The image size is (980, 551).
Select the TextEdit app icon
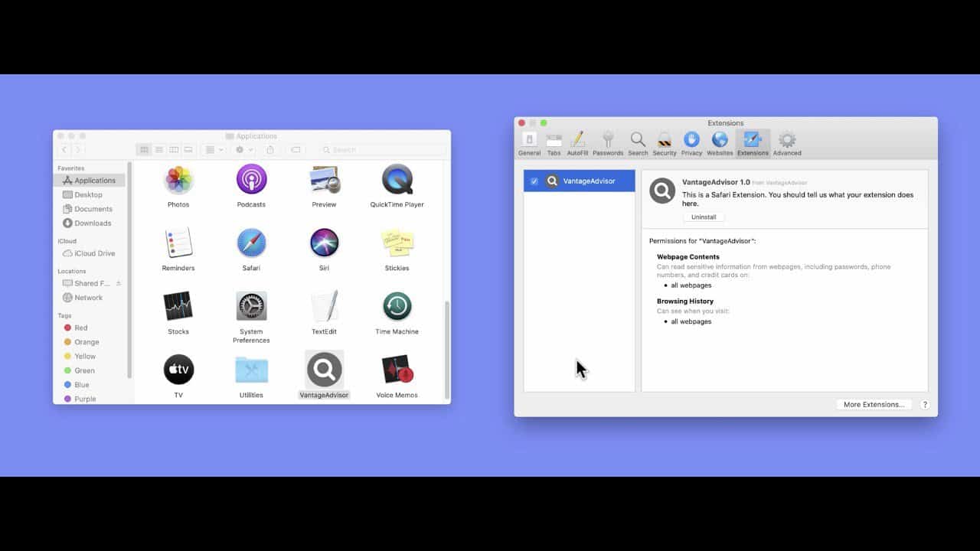[x=324, y=307]
